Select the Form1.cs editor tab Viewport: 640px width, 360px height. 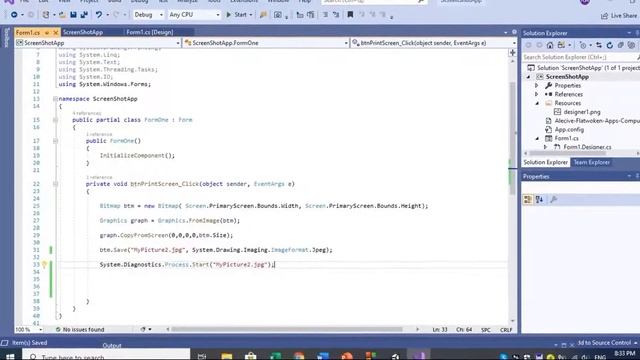coord(28,32)
